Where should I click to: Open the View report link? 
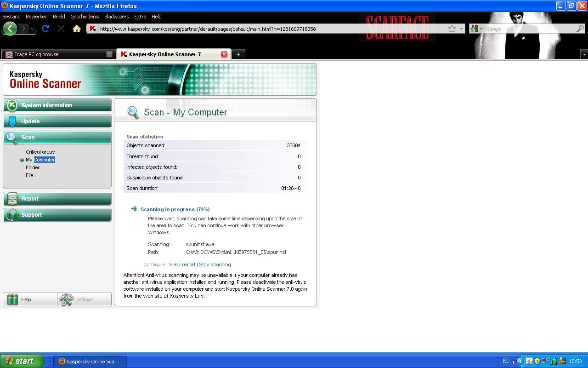pyautogui.click(x=182, y=264)
